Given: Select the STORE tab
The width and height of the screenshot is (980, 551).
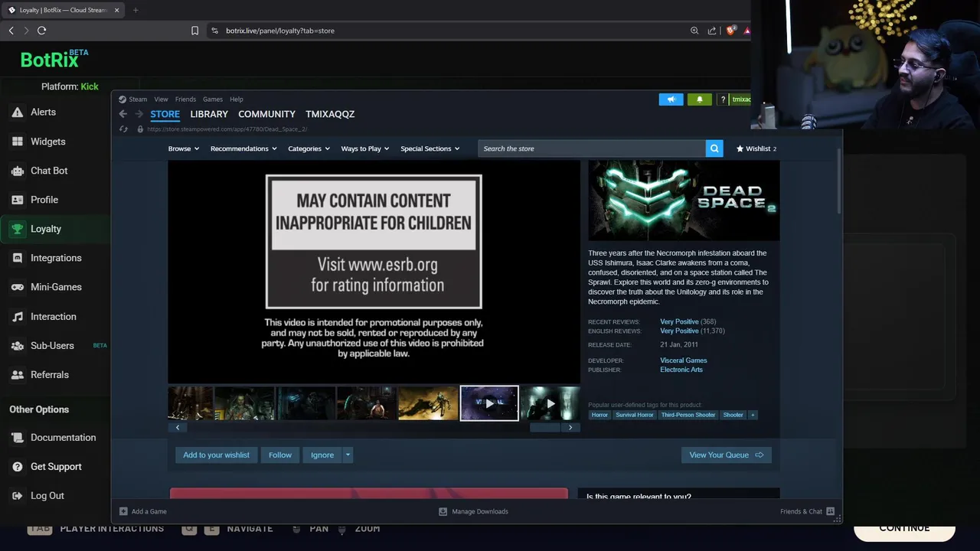Looking at the screenshot, I should [x=165, y=114].
